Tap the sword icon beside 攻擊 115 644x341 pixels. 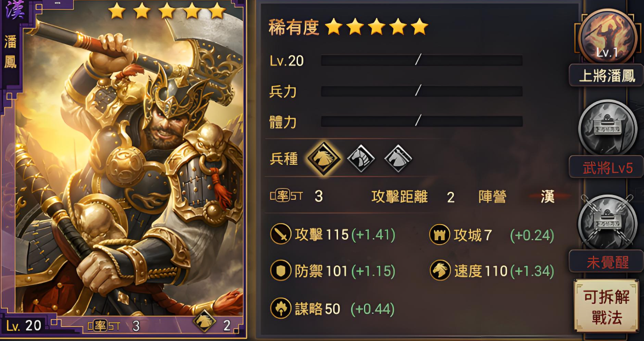(281, 234)
